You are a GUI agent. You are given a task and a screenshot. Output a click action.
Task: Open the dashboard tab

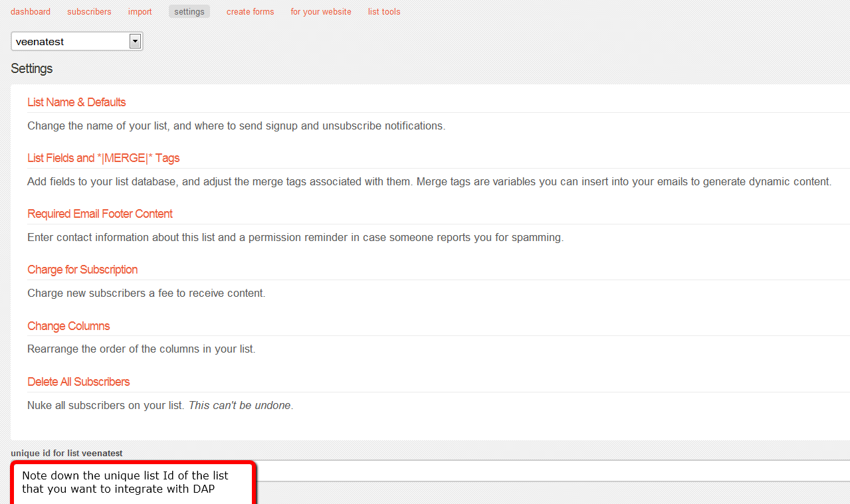[31, 12]
